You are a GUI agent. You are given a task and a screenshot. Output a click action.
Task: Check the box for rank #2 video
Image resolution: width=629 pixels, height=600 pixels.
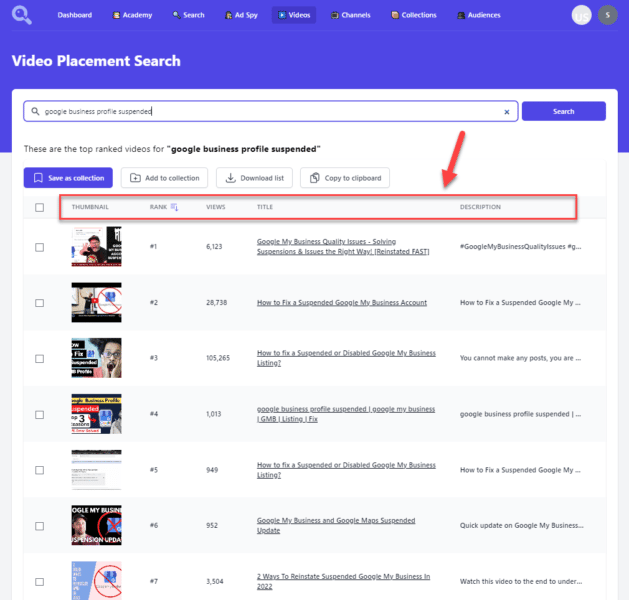(40, 302)
